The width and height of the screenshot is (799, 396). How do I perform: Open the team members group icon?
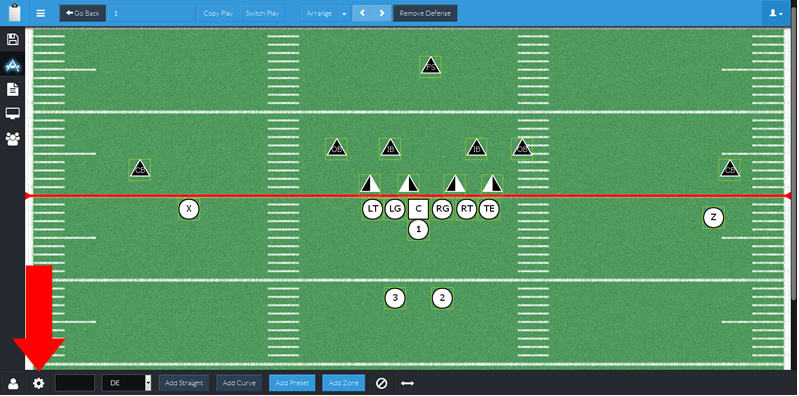pyautogui.click(x=12, y=139)
